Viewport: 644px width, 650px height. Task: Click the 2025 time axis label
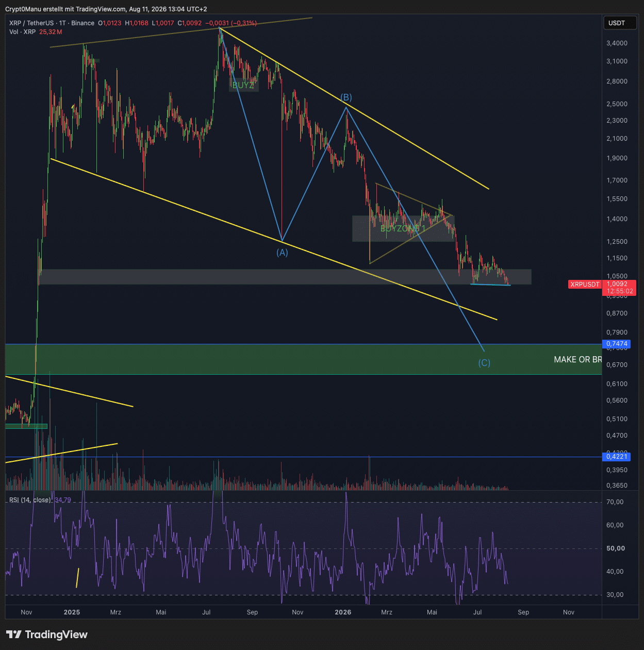click(72, 612)
